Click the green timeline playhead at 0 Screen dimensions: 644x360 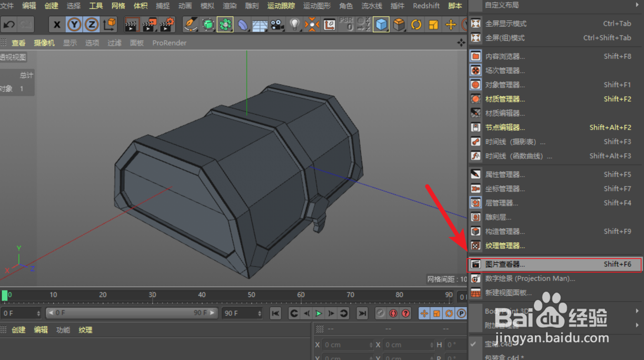[5, 295]
